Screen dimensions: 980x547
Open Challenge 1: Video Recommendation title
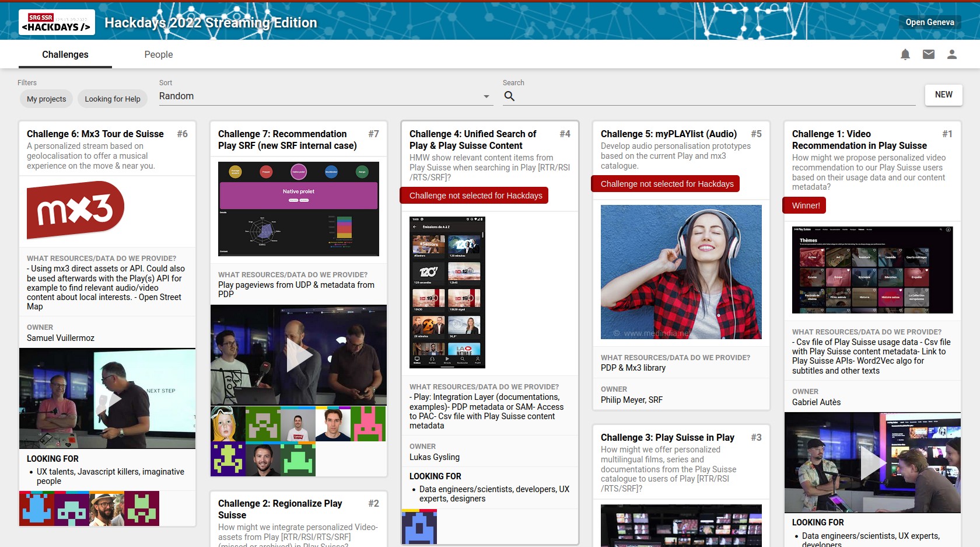coord(859,140)
